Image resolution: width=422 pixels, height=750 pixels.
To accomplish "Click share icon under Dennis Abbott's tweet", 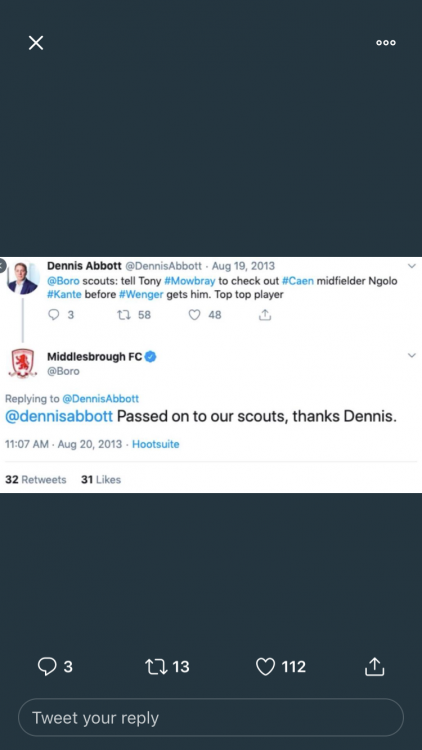I will pos(265,315).
